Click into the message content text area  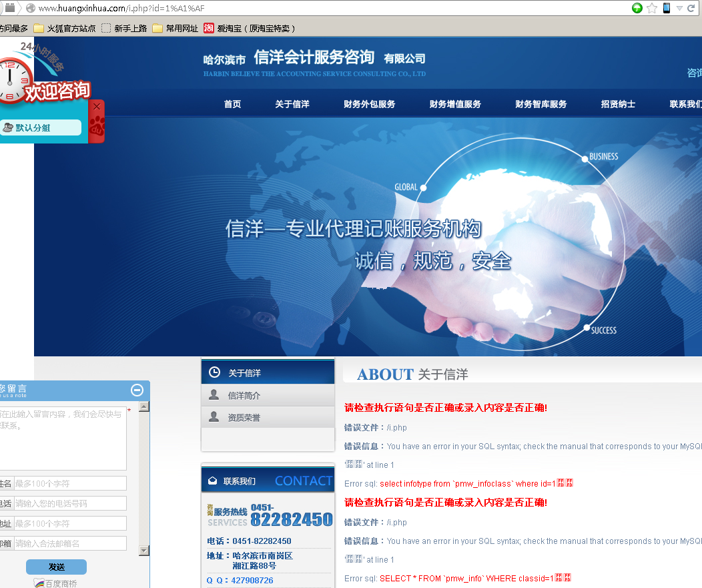(x=63, y=438)
